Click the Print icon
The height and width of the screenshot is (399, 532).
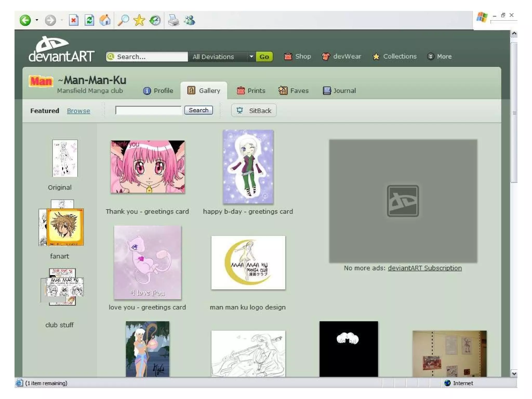(x=174, y=20)
